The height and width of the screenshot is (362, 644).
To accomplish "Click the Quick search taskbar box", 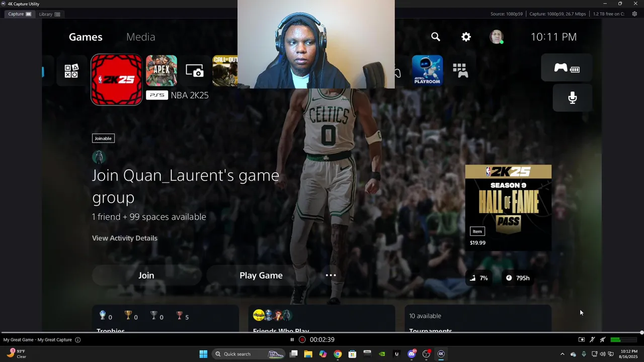I will coord(249,354).
